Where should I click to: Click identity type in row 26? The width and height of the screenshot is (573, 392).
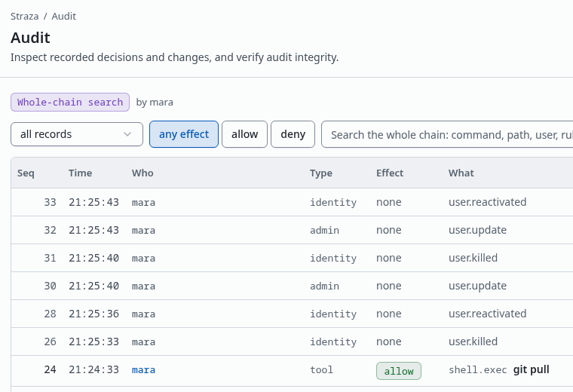pos(333,342)
